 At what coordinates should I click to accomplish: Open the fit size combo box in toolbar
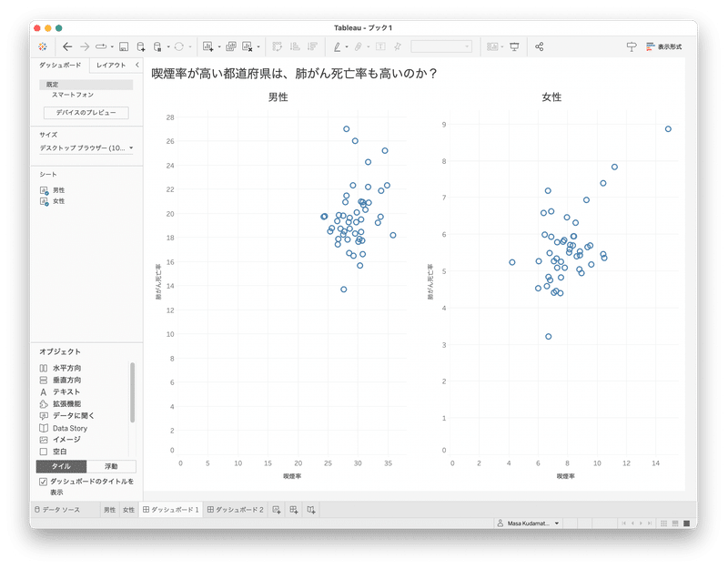coord(441,46)
